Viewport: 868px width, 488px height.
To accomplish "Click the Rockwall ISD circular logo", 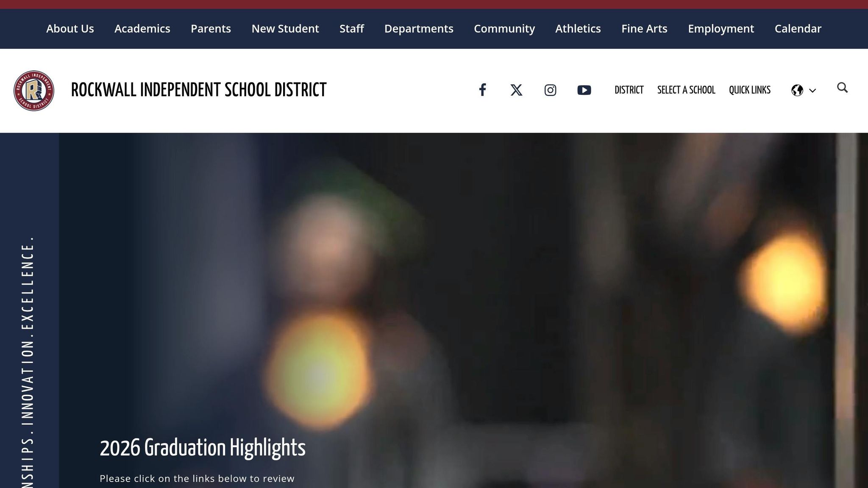I will (34, 91).
